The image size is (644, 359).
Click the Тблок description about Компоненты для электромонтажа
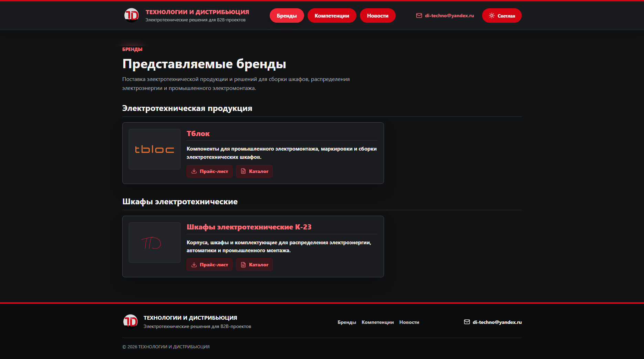click(x=282, y=153)
